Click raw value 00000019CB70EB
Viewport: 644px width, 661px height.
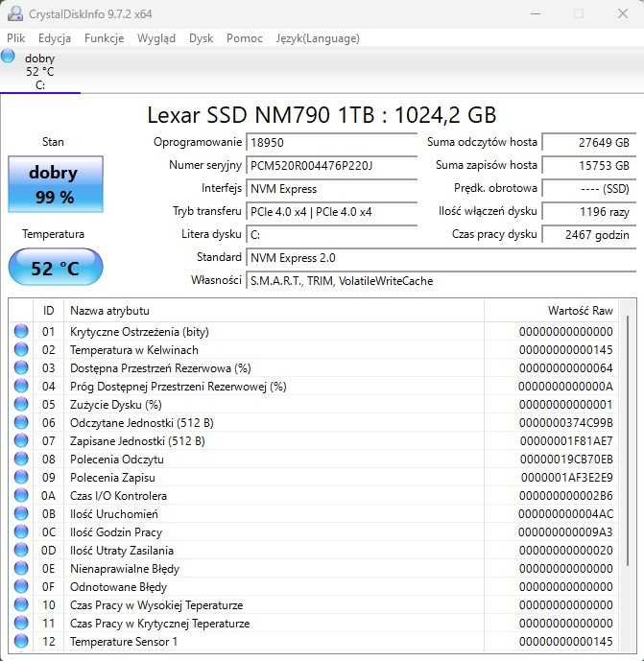tap(566, 460)
